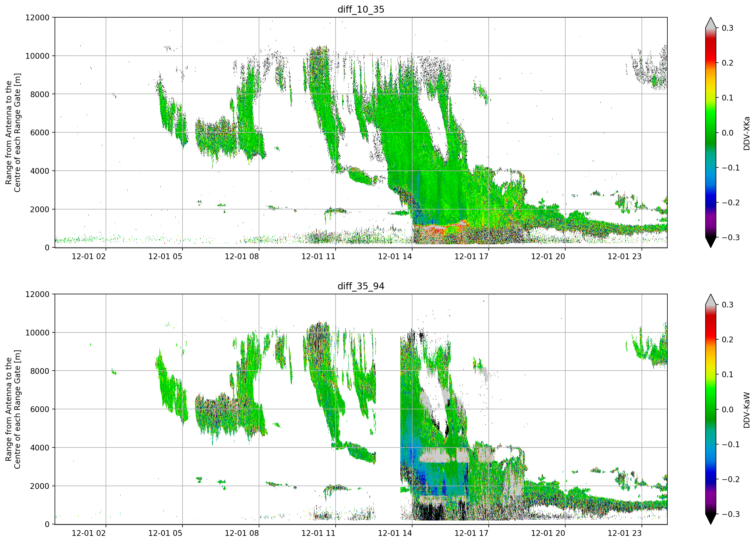This screenshot has width=756, height=543.
Task: Click '−0.2' tick on the DDV-XKa colorbar
Action: pyautogui.click(x=731, y=202)
